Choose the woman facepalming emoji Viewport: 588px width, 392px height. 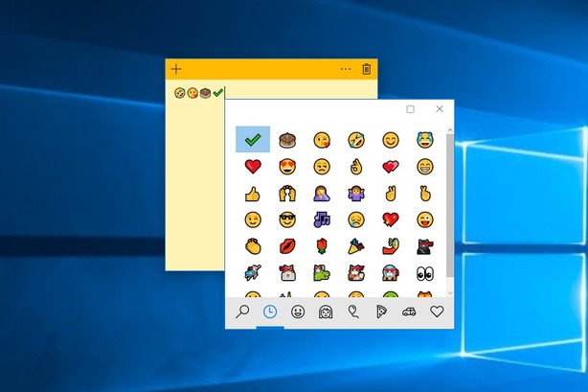coord(322,194)
